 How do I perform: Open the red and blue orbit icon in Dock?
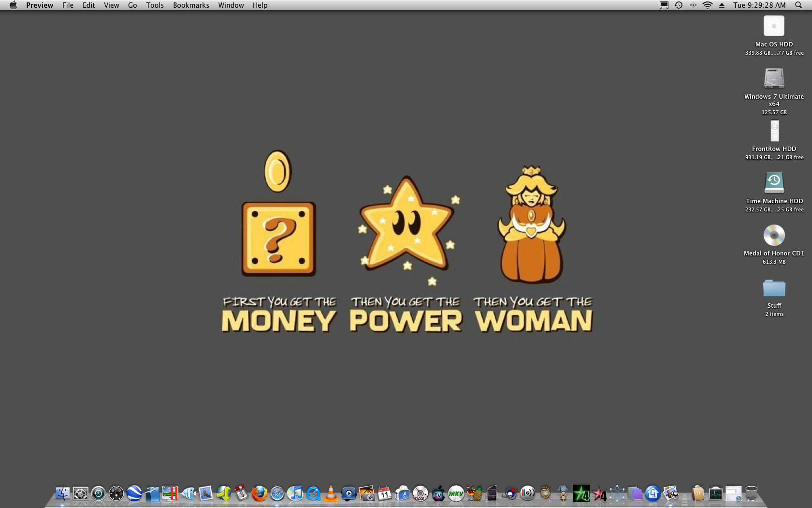[509, 493]
